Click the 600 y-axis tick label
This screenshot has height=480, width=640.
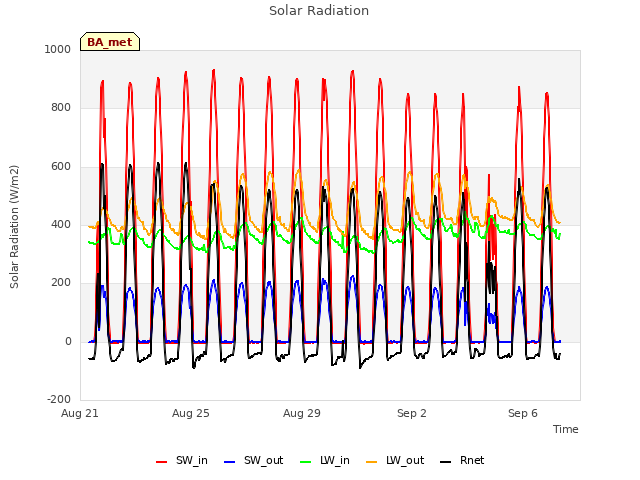[x=61, y=167]
